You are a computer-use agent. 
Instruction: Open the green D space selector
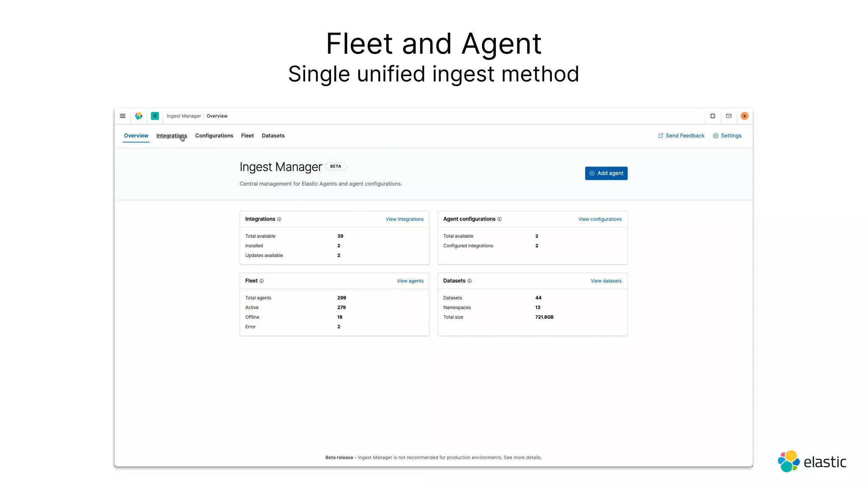pyautogui.click(x=155, y=116)
